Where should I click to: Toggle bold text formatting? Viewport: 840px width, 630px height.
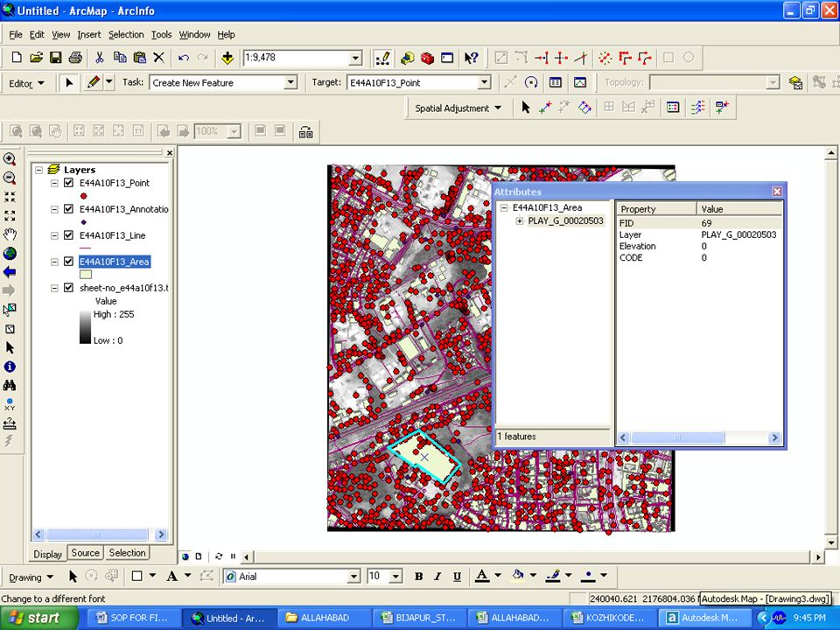pos(419,577)
